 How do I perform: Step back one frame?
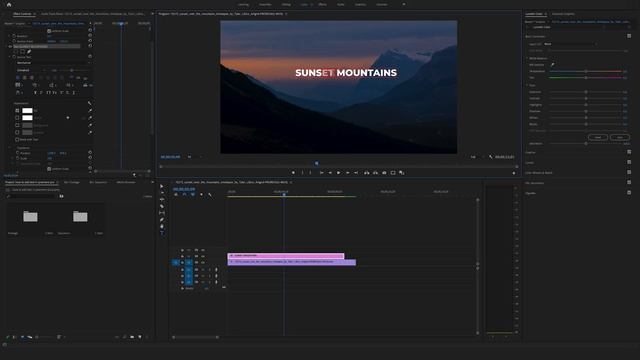[x=330, y=173]
